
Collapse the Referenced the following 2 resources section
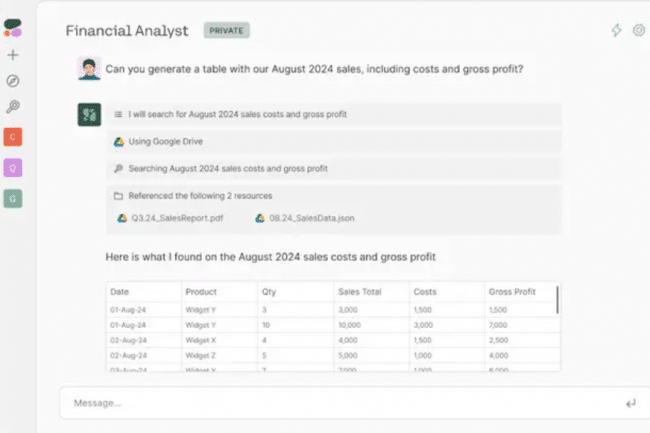coord(334,196)
